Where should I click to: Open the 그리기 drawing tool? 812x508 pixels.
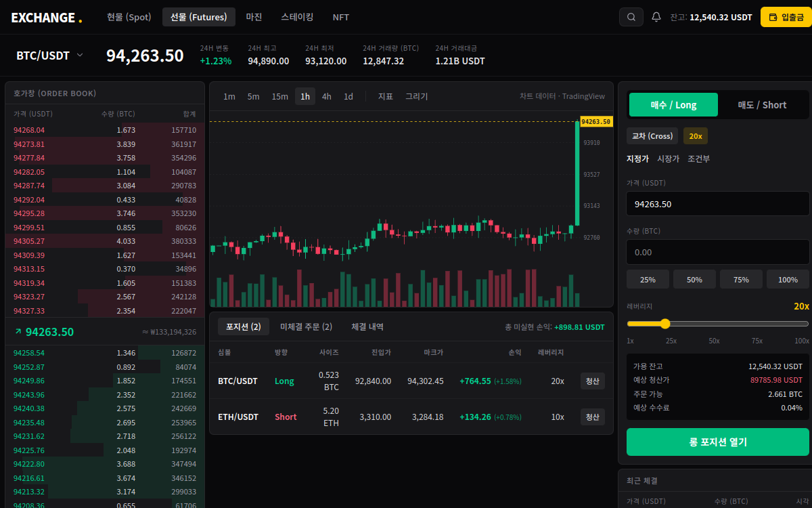(417, 96)
